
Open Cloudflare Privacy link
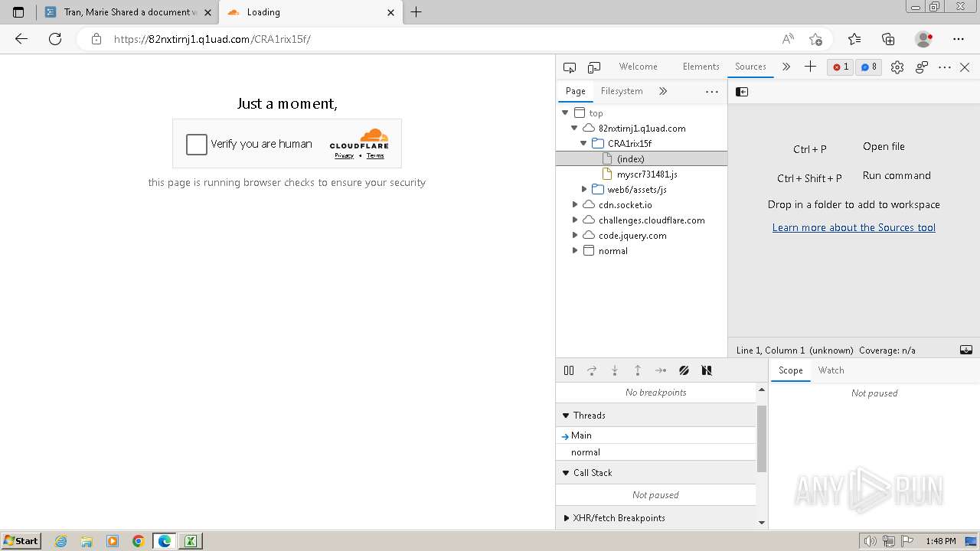(344, 156)
